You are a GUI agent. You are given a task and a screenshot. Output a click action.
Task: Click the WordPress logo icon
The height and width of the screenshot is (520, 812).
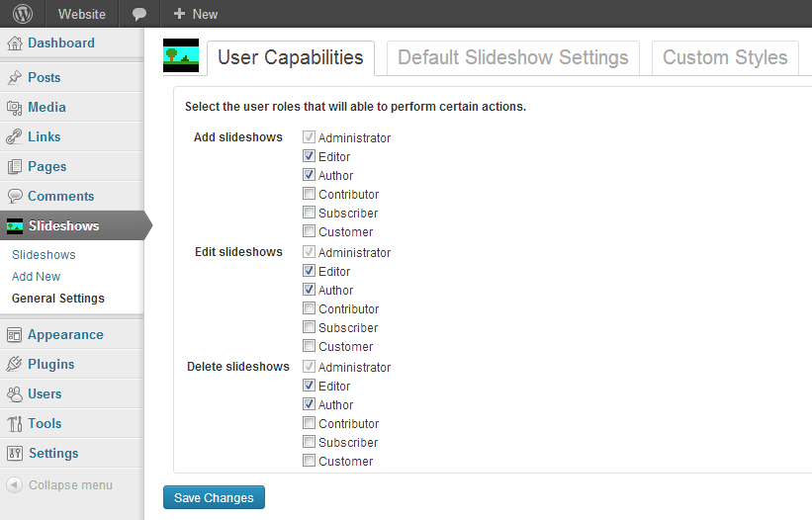click(x=22, y=14)
